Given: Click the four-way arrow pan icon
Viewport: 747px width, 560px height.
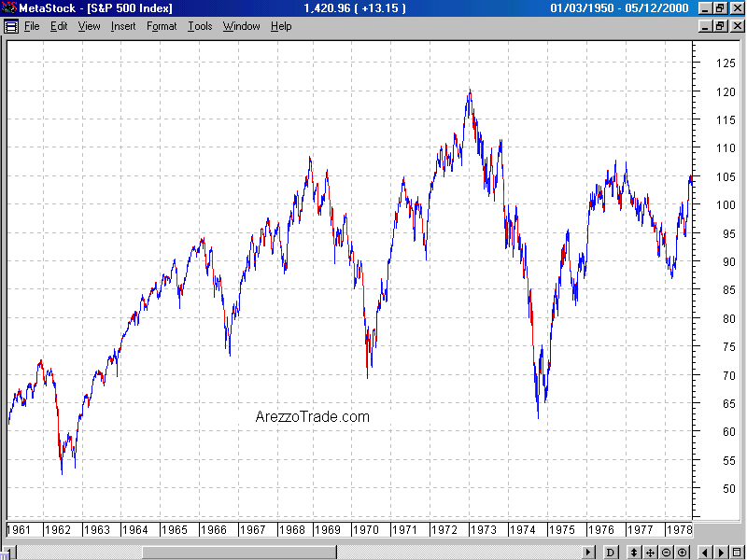Looking at the screenshot, I should coord(650,553).
